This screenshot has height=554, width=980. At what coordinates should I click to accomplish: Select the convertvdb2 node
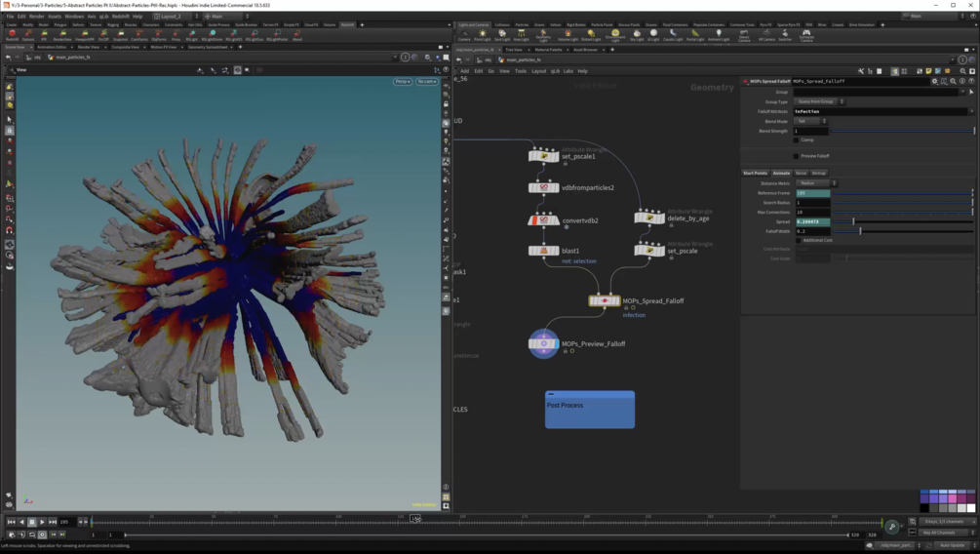coord(543,220)
